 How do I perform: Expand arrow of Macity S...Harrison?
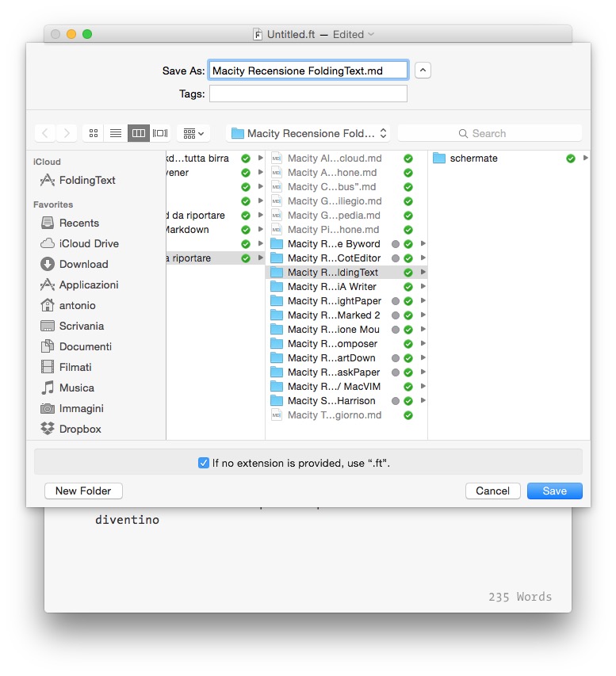coord(423,400)
